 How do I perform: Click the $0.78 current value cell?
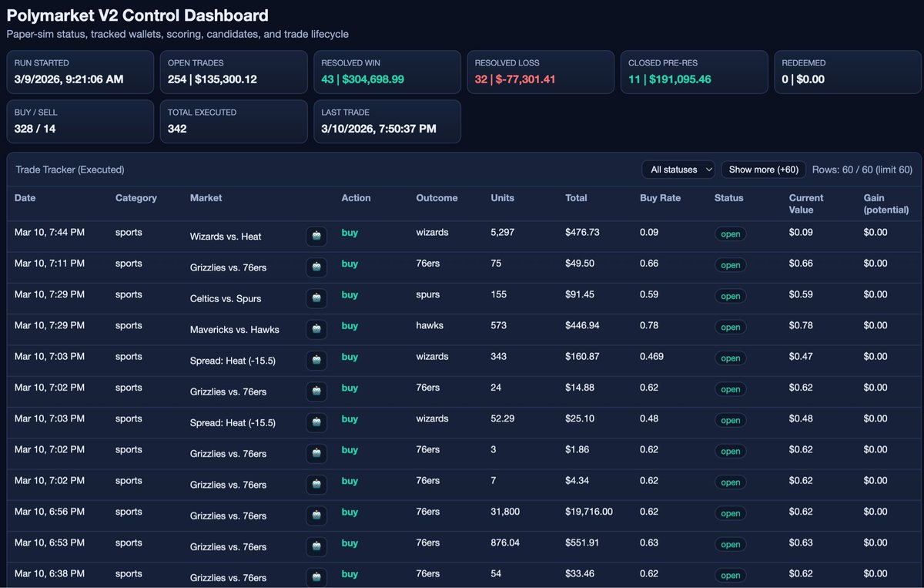801,325
